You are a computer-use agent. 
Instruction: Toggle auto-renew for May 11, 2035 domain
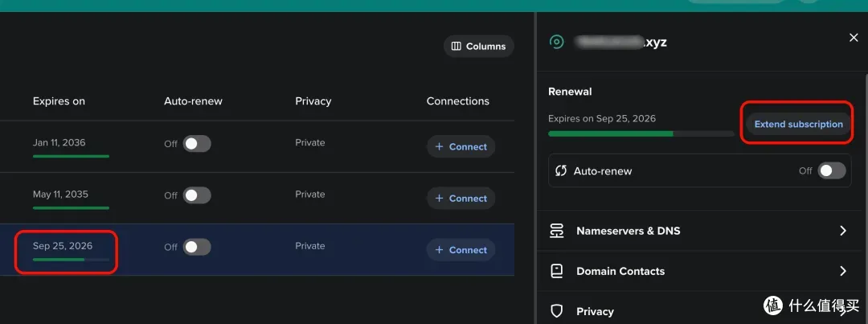pyautogui.click(x=196, y=195)
